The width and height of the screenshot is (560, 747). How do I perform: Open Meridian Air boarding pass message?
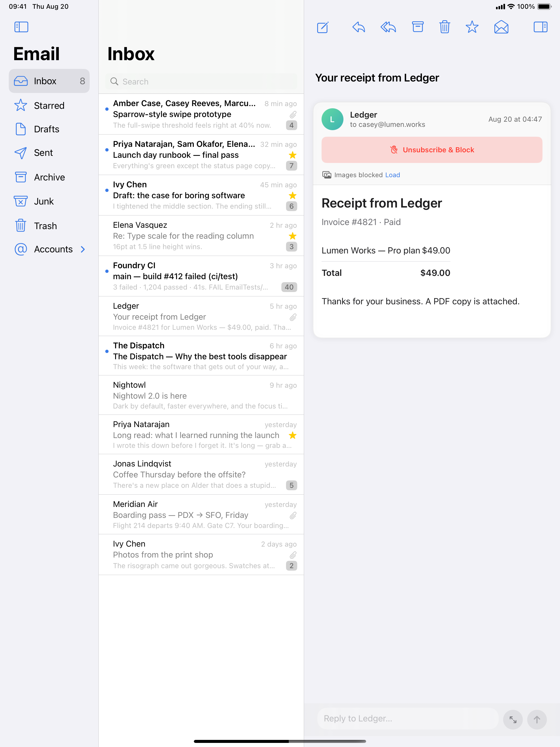tap(201, 515)
